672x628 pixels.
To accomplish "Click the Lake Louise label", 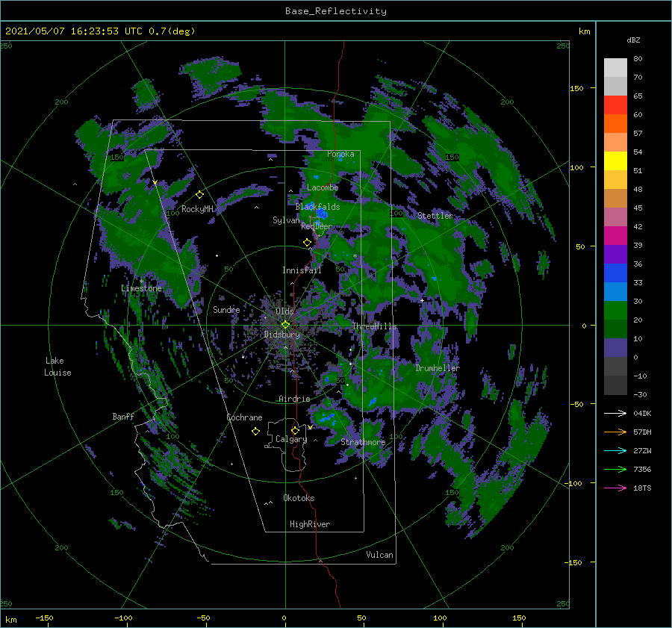I will [x=57, y=367].
